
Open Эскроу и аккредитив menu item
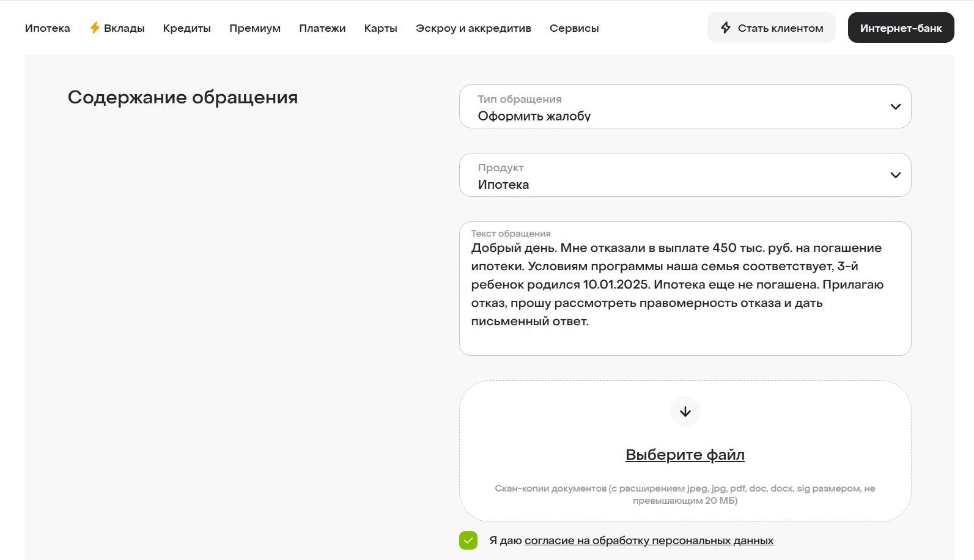[x=473, y=28]
